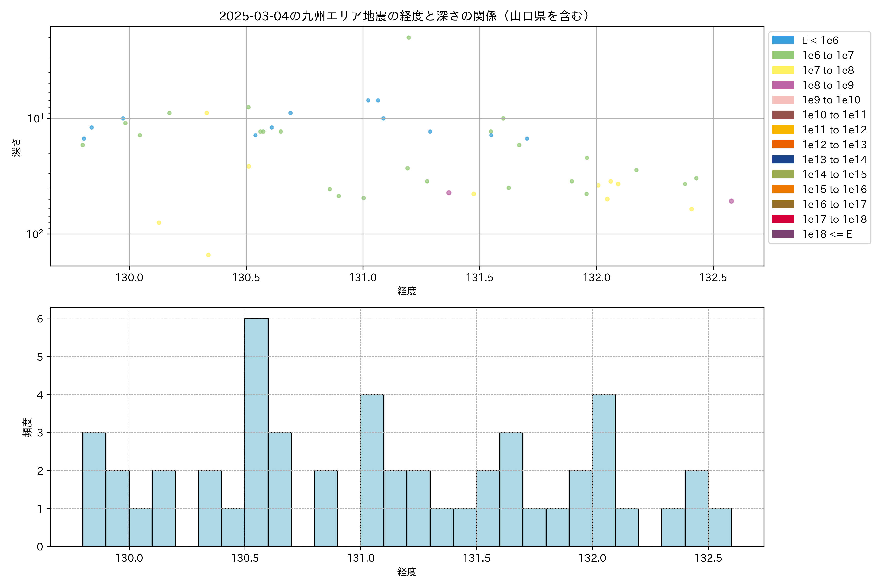This screenshot has height=588, width=882.
Task: Click the purple scatter point near longitude 131.35
Action: click(x=449, y=193)
